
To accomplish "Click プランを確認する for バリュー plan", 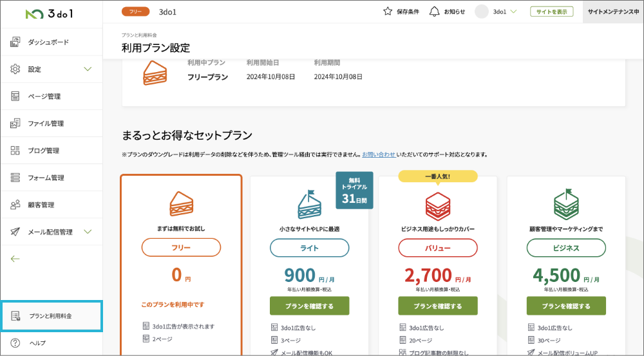I will pos(438,306).
